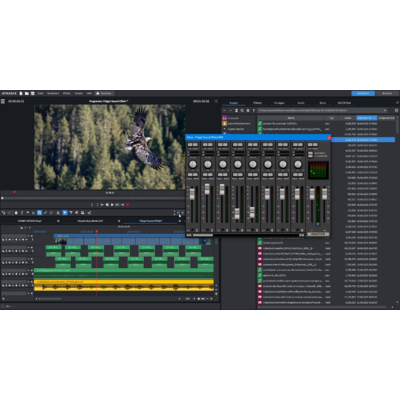Select the highlighted mouse-mode arrow tool in toolbar

click(x=65, y=212)
